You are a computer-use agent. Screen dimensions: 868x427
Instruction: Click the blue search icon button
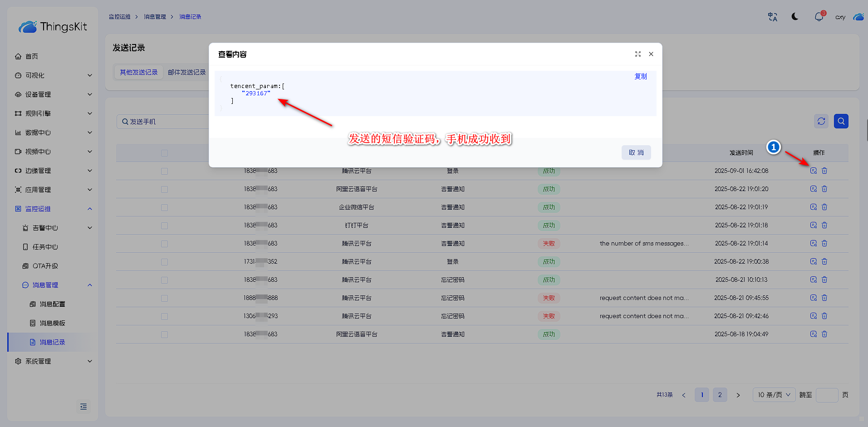point(841,121)
